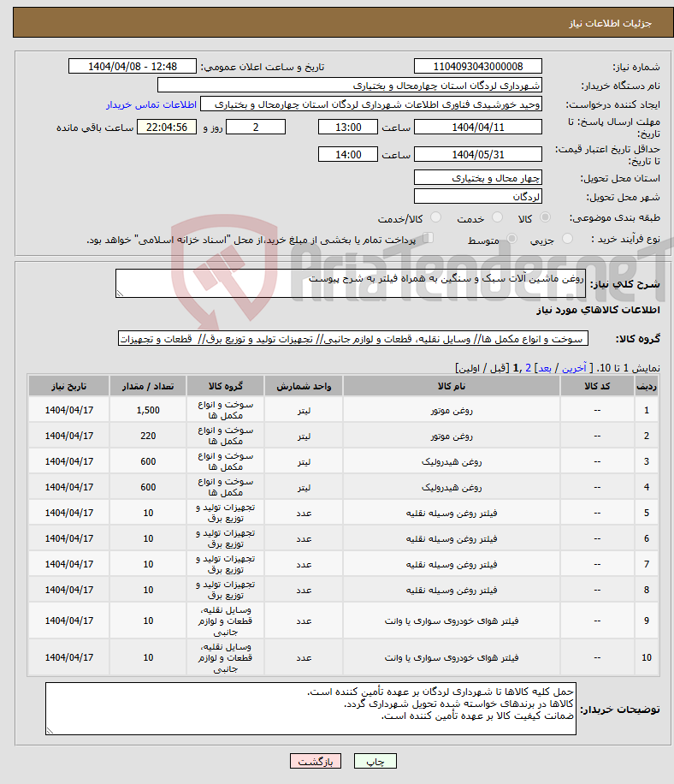Click the جزئیات اطلاعات نیاز page heading

(x=610, y=23)
